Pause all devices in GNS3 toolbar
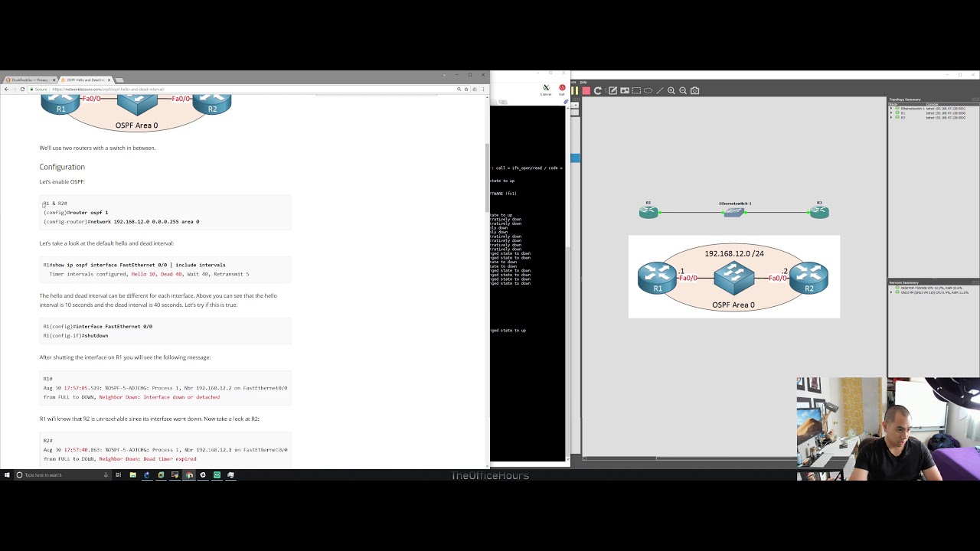 coord(574,90)
